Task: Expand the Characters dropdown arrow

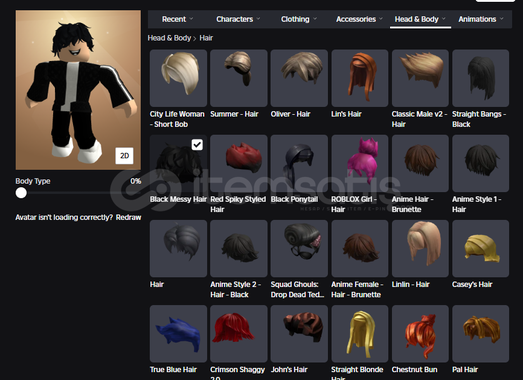Action: [x=258, y=19]
